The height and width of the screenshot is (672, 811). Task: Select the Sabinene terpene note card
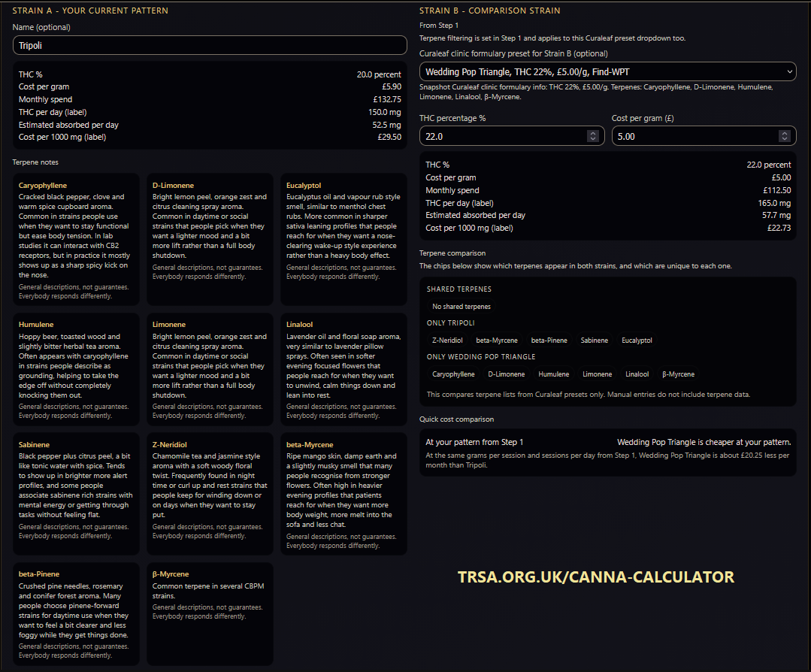point(76,494)
